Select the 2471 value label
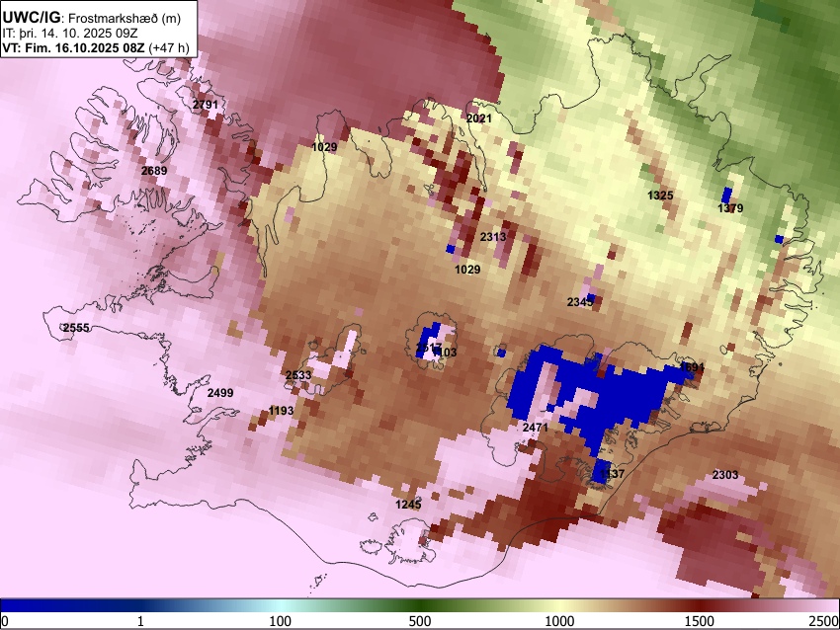840x630 pixels. [536, 428]
